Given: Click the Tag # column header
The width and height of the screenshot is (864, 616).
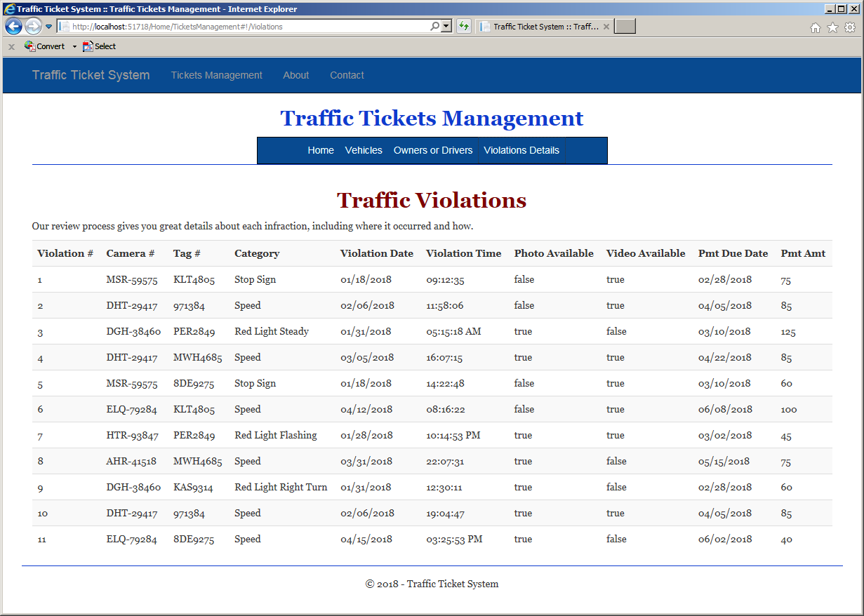Looking at the screenshot, I should point(187,253).
